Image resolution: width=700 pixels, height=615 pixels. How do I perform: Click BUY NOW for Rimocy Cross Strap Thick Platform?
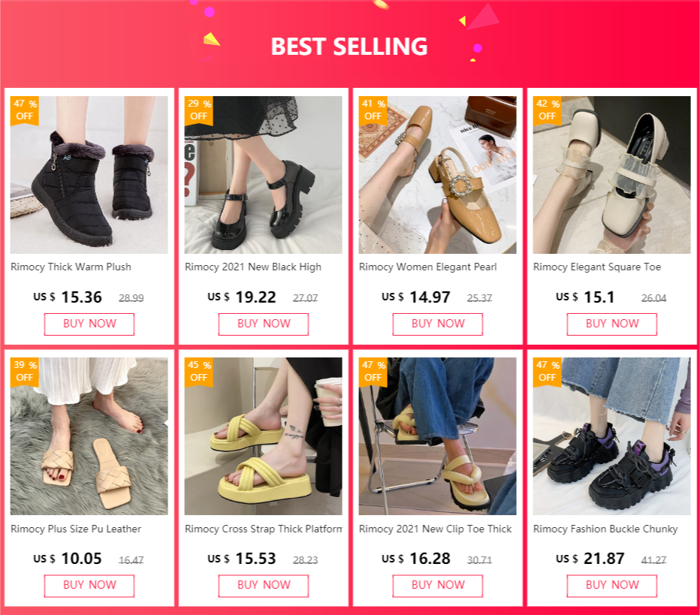(264, 586)
